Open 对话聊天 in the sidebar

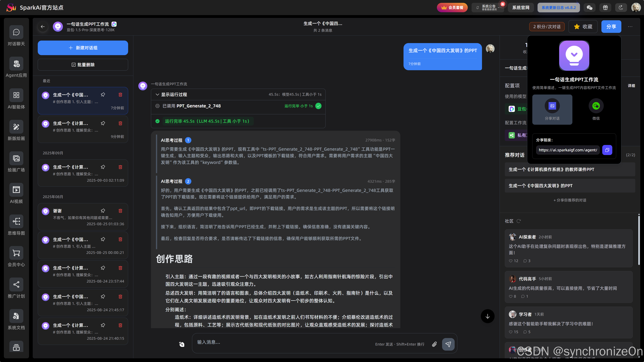click(16, 32)
